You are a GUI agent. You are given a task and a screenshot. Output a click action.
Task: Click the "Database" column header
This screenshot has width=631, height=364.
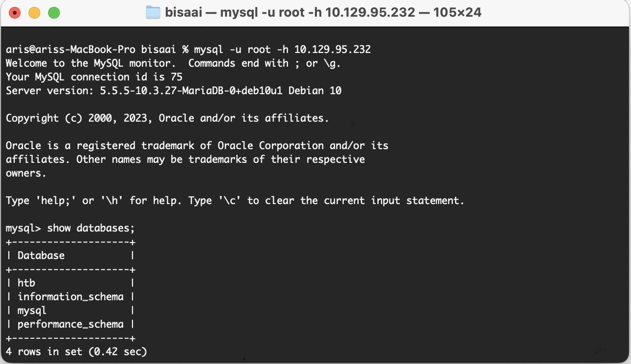tap(41, 256)
